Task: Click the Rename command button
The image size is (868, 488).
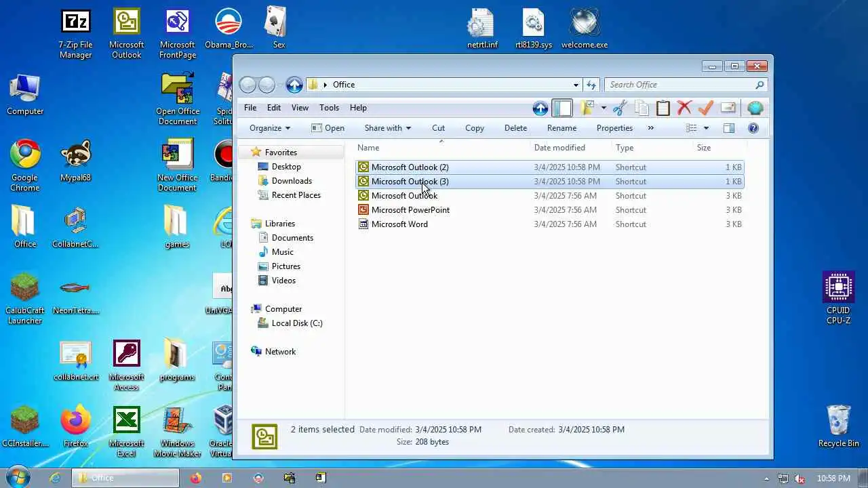Action: (561, 128)
